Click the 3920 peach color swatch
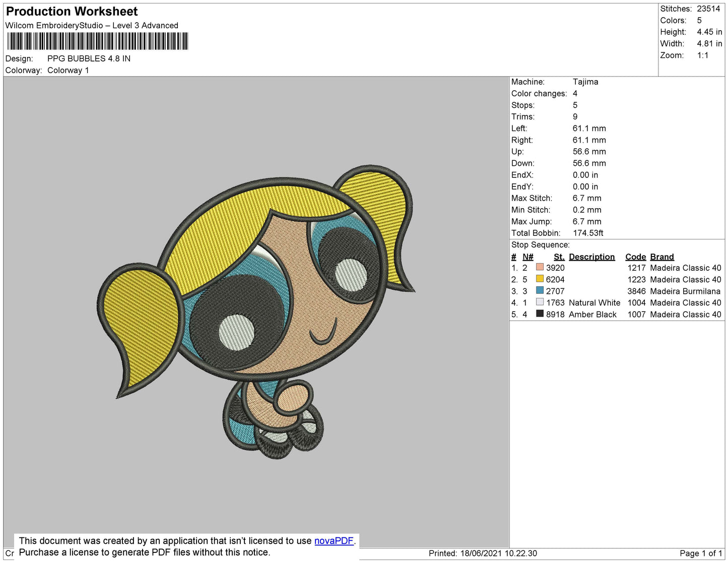This screenshot has height=563, width=728. [540, 267]
